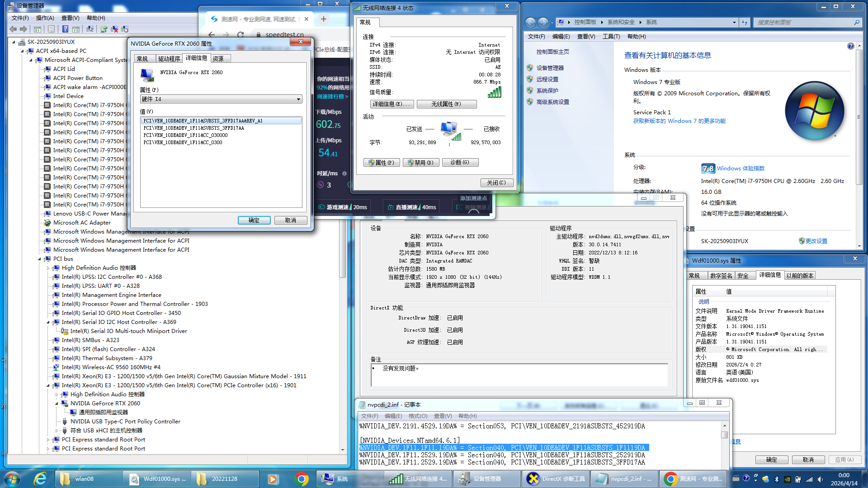Launch Internet Explorer from the taskbar
868x488 pixels.
coord(40,479)
